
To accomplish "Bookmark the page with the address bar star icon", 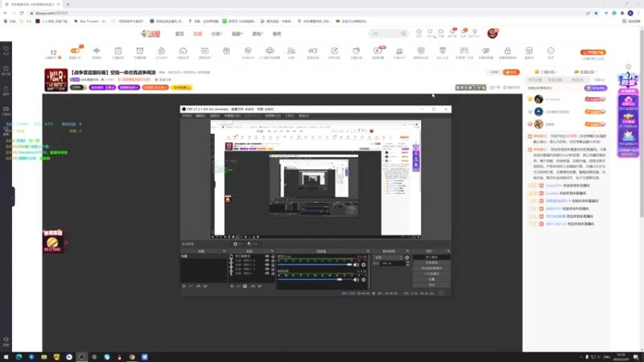I will (x=596, y=13).
